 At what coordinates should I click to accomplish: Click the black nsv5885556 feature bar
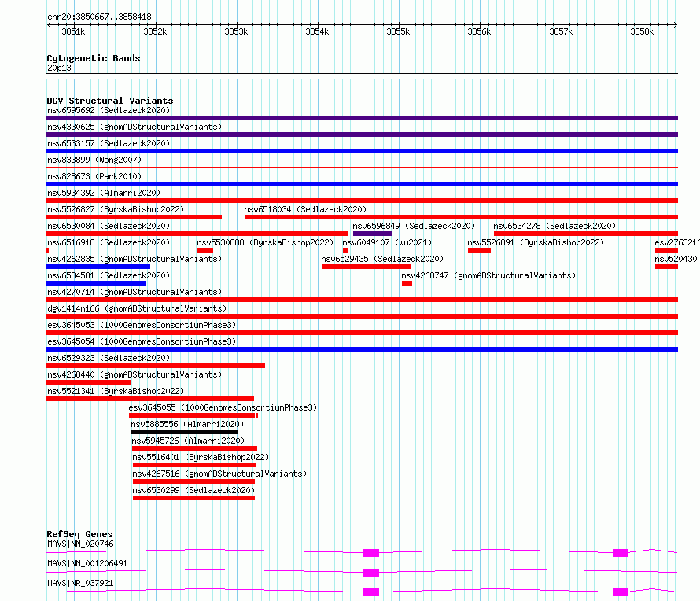[184, 432]
